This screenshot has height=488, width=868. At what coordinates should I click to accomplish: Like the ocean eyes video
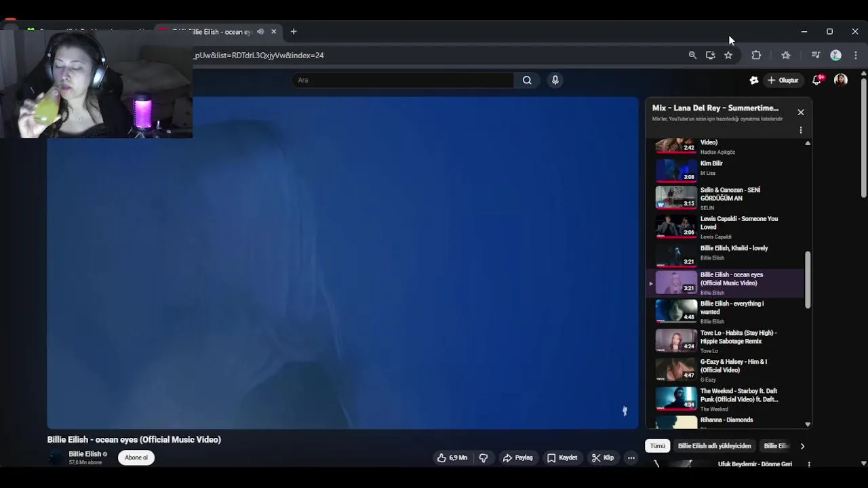coord(452,457)
